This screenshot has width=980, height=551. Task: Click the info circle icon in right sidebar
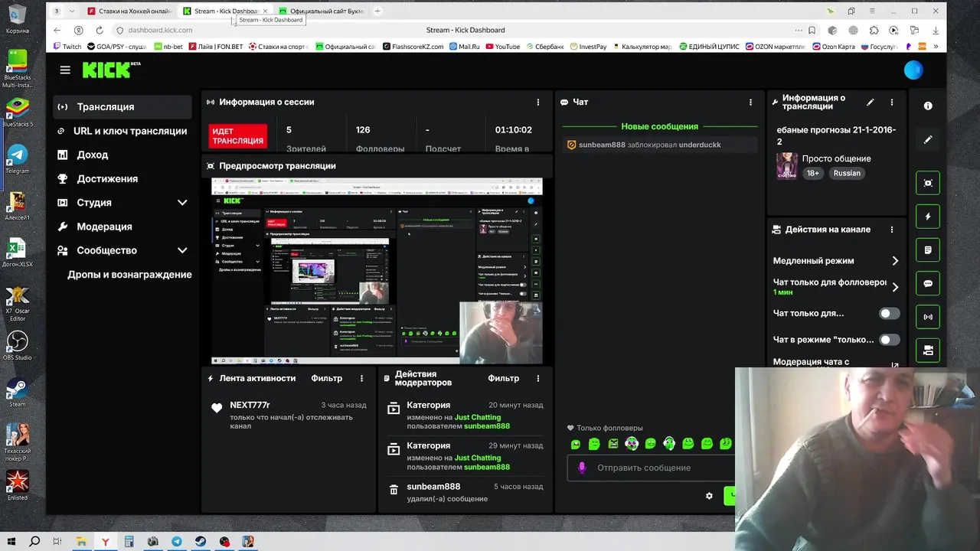(x=928, y=106)
